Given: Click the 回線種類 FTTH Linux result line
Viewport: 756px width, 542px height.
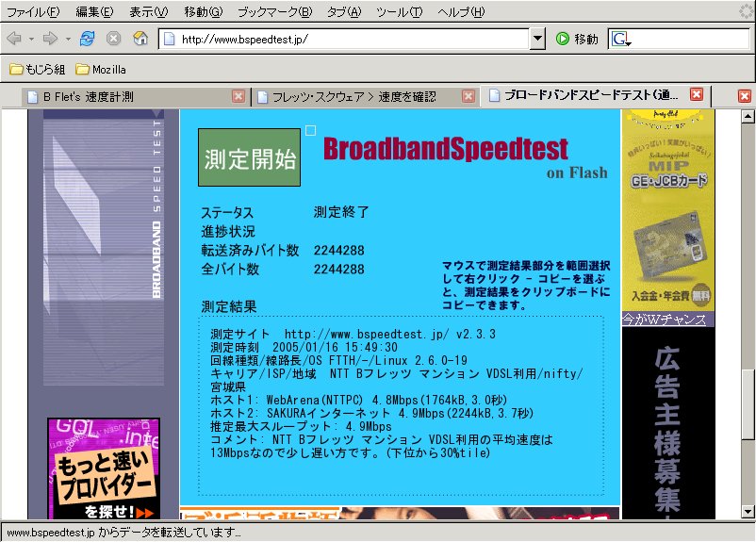Looking at the screenshot, I should tap(338, 360).
